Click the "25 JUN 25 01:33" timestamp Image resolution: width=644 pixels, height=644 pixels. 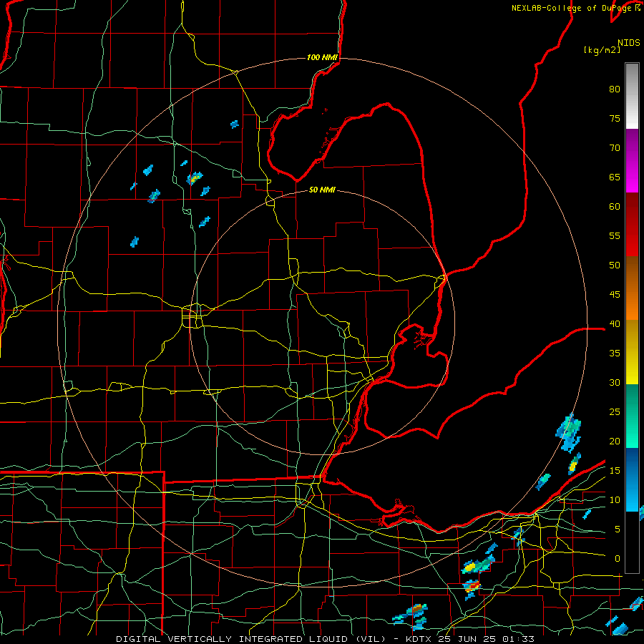point(487,639)
